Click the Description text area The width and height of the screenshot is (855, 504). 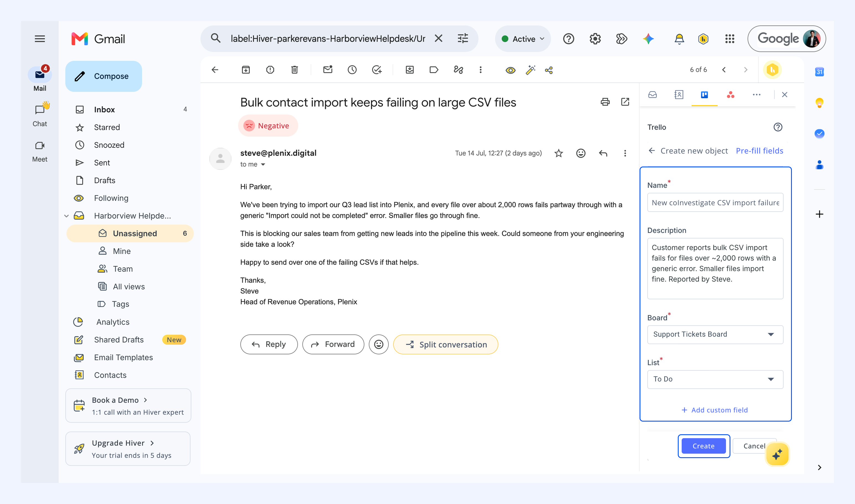coord(715,269)
